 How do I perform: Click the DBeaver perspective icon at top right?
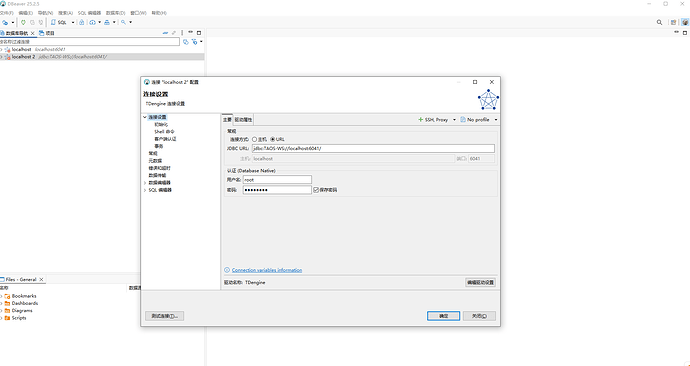click(685, 22)
